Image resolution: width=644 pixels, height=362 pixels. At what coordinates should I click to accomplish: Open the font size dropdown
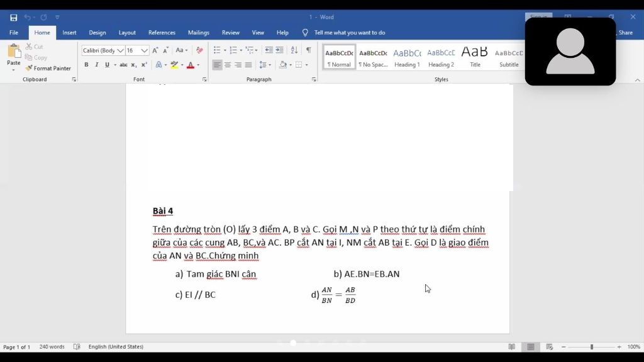click(144, 50)
